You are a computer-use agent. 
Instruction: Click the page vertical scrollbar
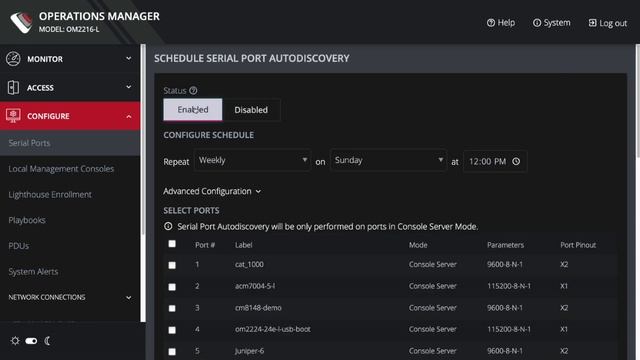pyautogui.click(x=638, y=102)
